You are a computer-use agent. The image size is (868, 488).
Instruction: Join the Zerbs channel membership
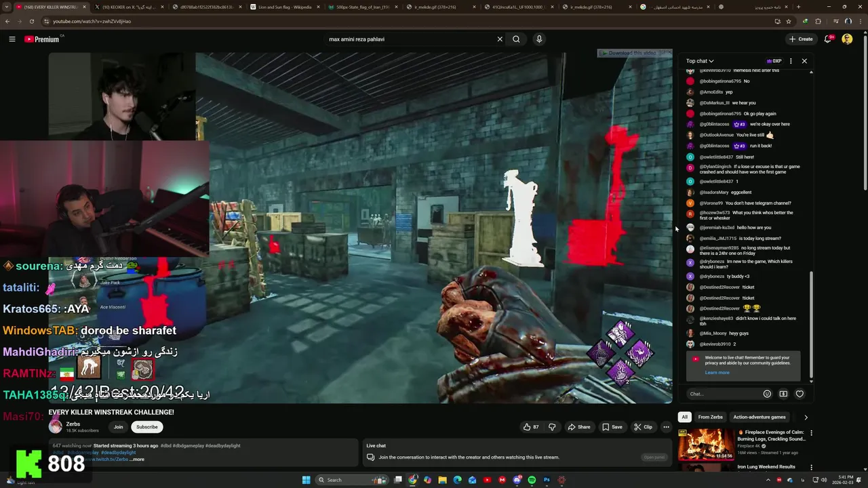tap(118, 427)
